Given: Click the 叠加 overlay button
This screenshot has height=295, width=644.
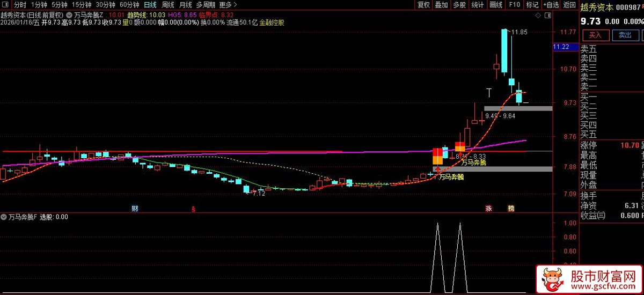Looking at the screenshot, I should point(441,5).
